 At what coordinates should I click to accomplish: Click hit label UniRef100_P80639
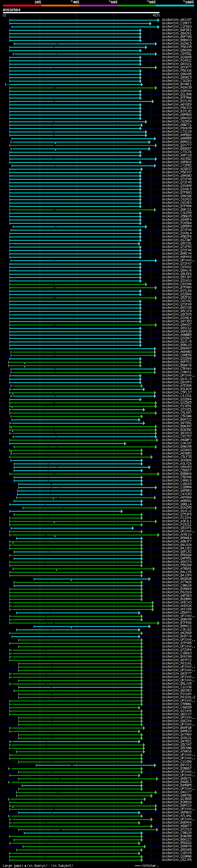point(177,128)
